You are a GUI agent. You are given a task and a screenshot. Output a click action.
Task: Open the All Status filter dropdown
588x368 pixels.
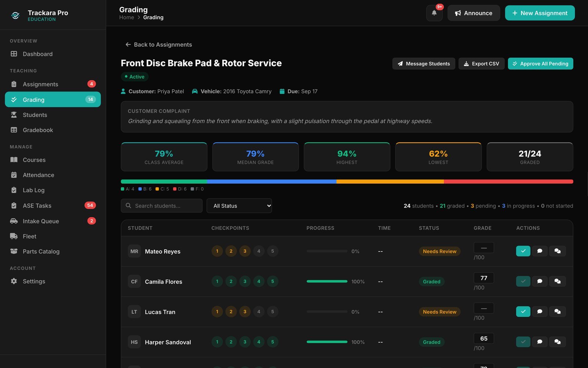tap(239, 206)
